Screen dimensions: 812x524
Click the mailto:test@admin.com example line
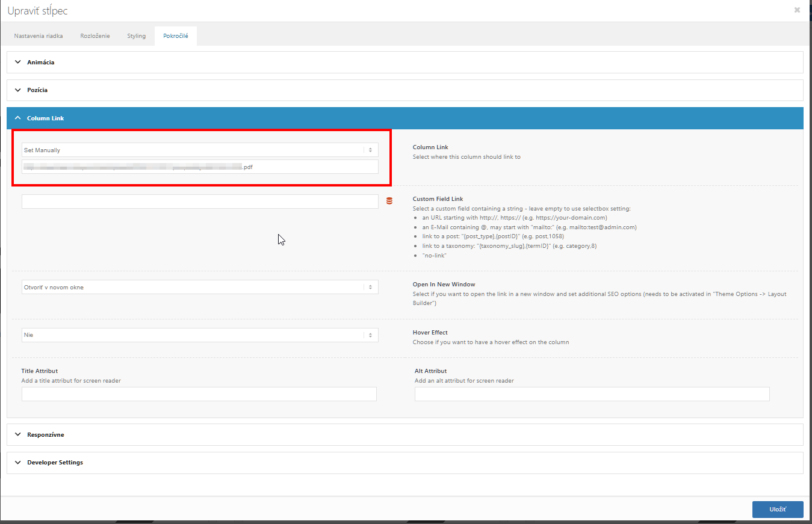click(529, 227)
